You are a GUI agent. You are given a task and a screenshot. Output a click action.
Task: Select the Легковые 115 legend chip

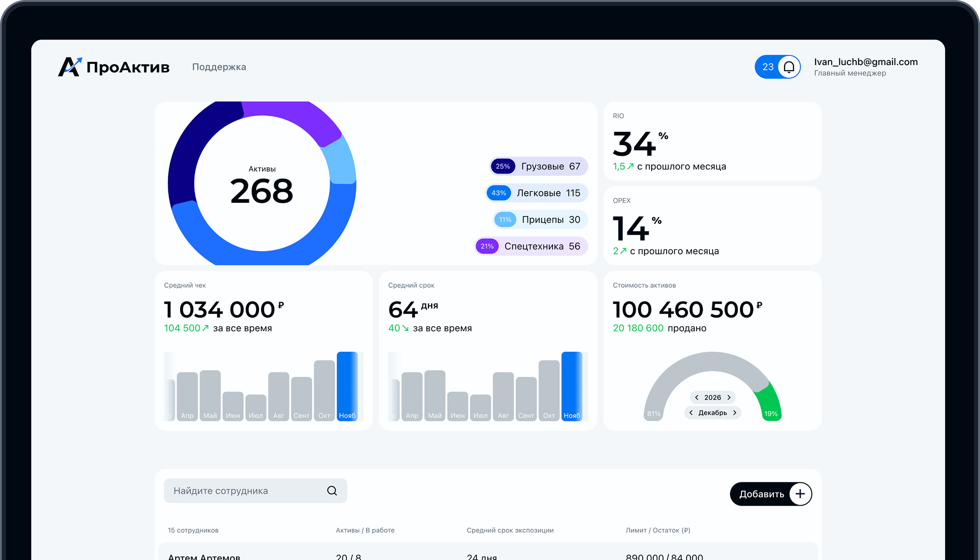tap(537, 193)
